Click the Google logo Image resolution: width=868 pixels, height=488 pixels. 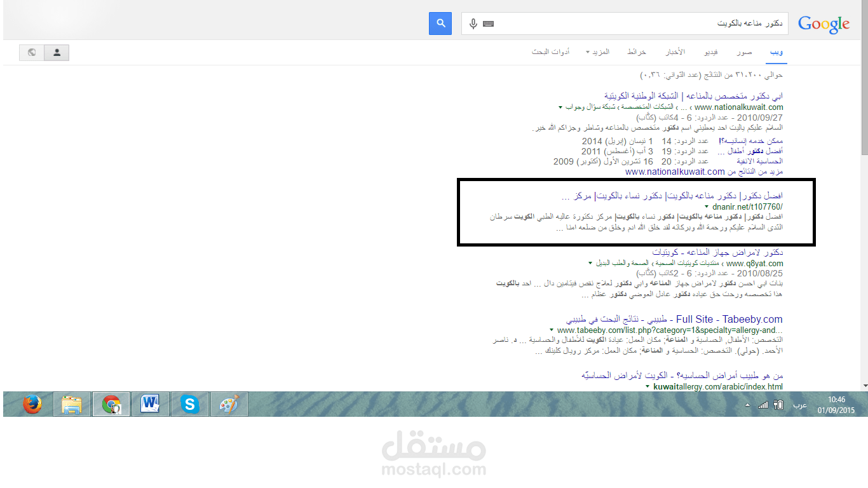click(x=824, y=24)
